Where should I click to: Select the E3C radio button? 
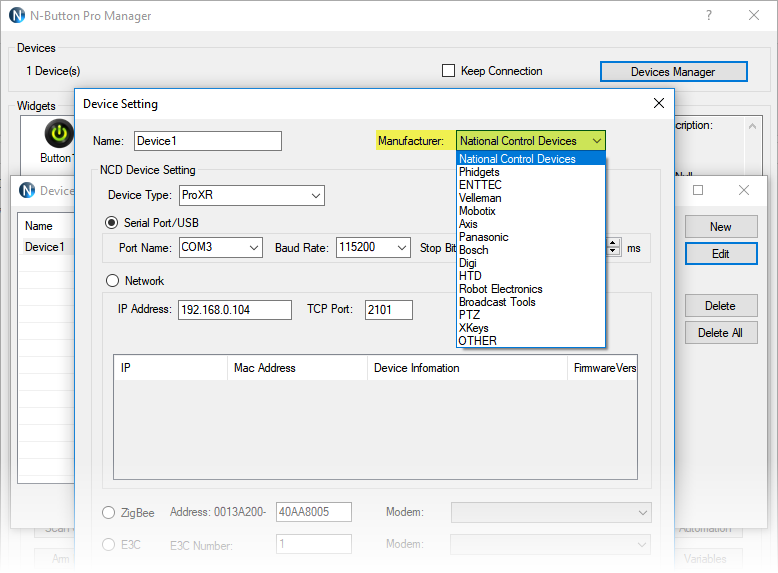[x=108, y=545]
